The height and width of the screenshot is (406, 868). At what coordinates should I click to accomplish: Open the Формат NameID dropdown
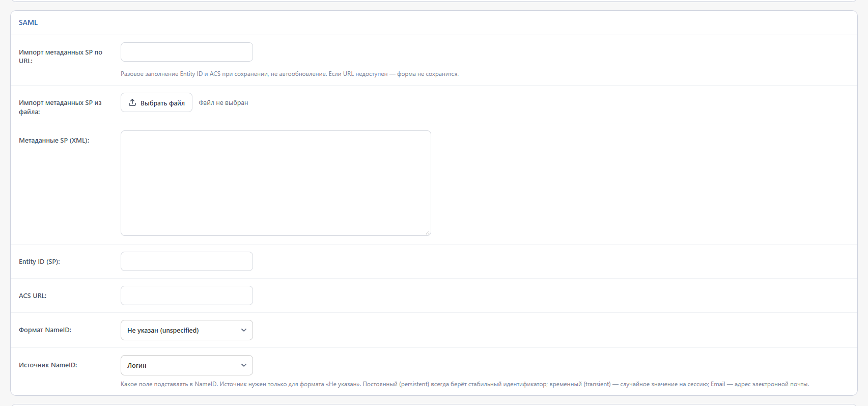[187, 330]
